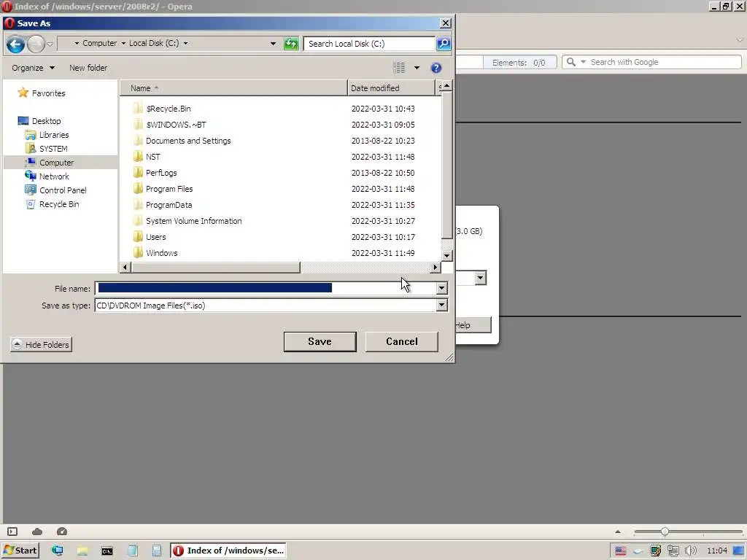Switch to the Opera Index of /windows taskbar button
The image size is (747, 560).
tap(228, 551)
